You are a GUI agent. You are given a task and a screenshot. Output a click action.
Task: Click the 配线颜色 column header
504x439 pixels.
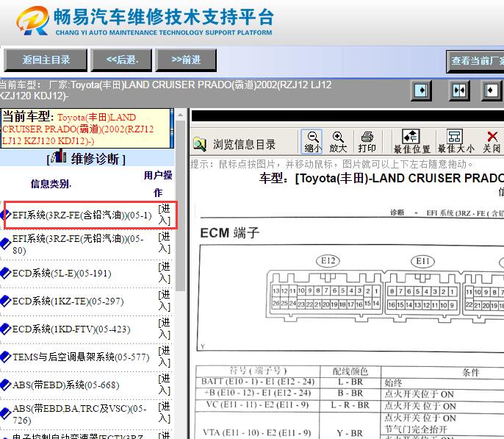click(350, 371)
